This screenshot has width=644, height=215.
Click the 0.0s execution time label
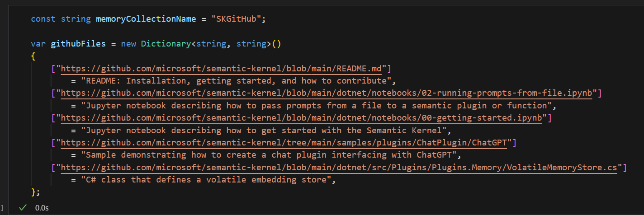(42, 208)
